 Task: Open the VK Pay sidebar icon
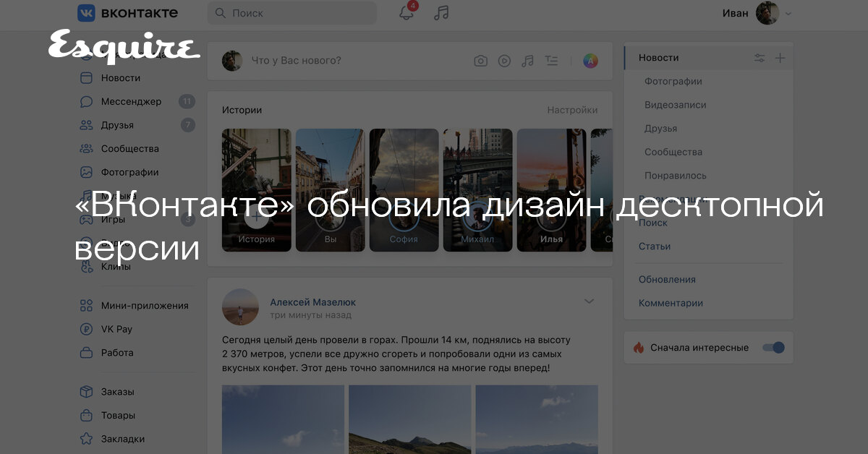87,329
